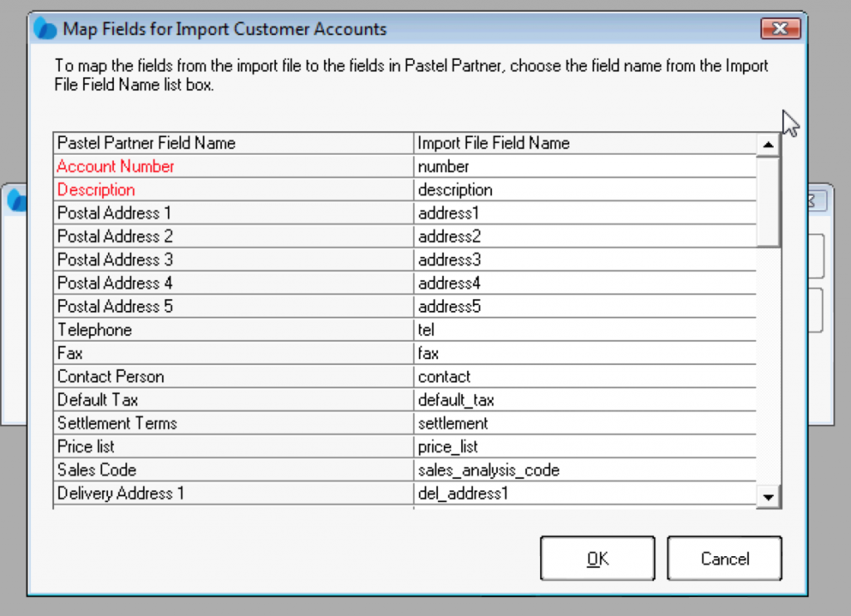
Task: Click the 'Postal Address 3' field name
Action: 234,259
